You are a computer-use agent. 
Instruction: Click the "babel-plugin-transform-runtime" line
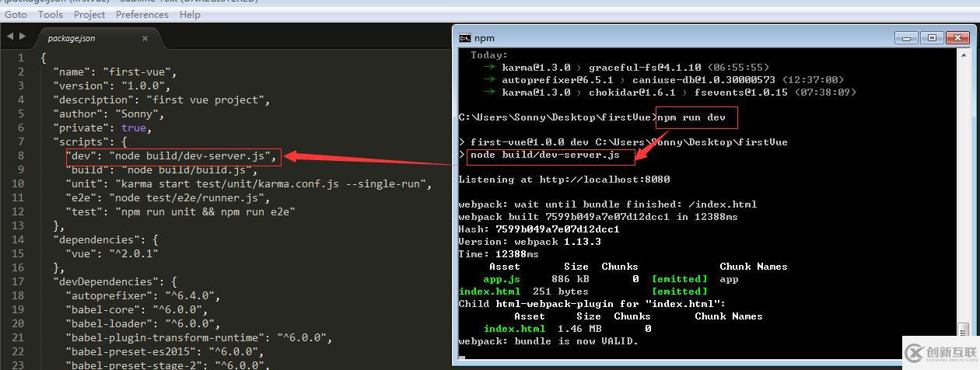[x=199, y=337]
